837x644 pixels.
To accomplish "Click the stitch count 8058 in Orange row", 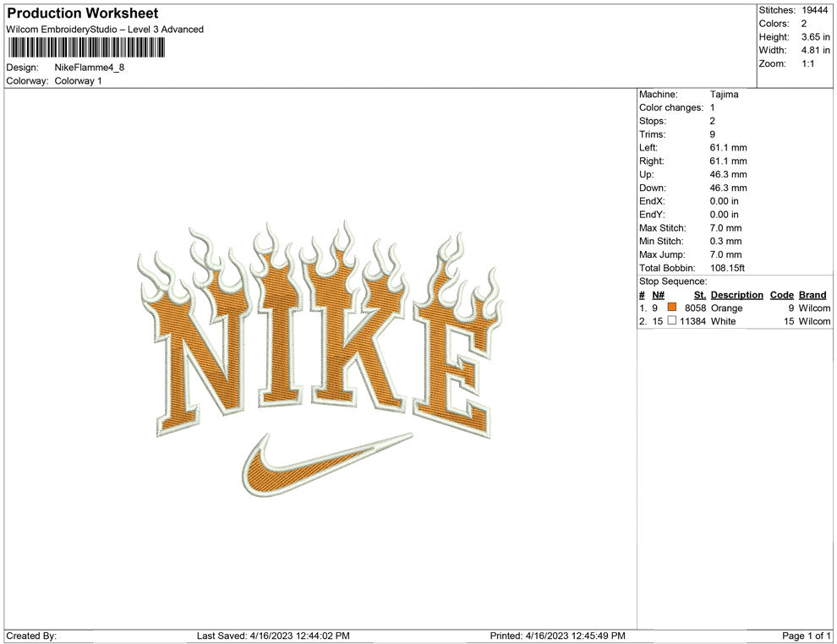I will 696,308.
